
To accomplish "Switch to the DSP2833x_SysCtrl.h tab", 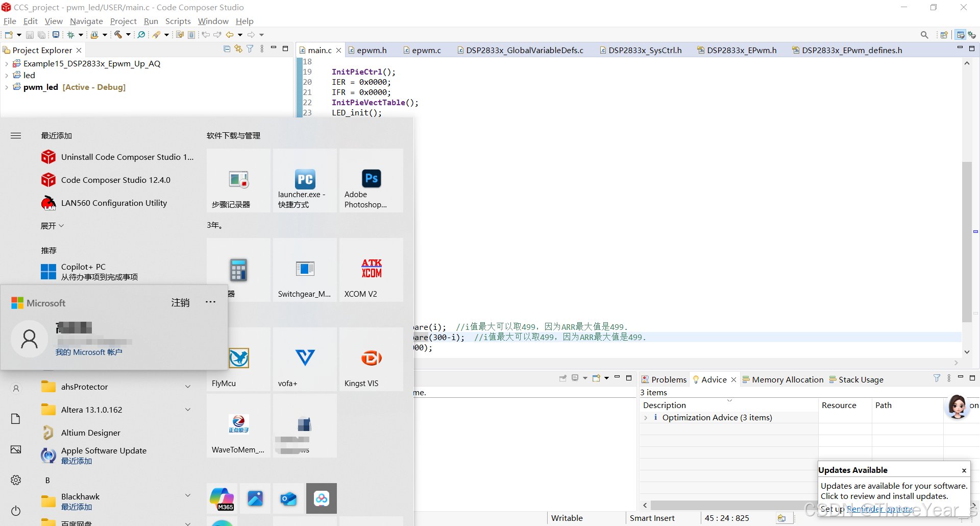I will 641,50.
